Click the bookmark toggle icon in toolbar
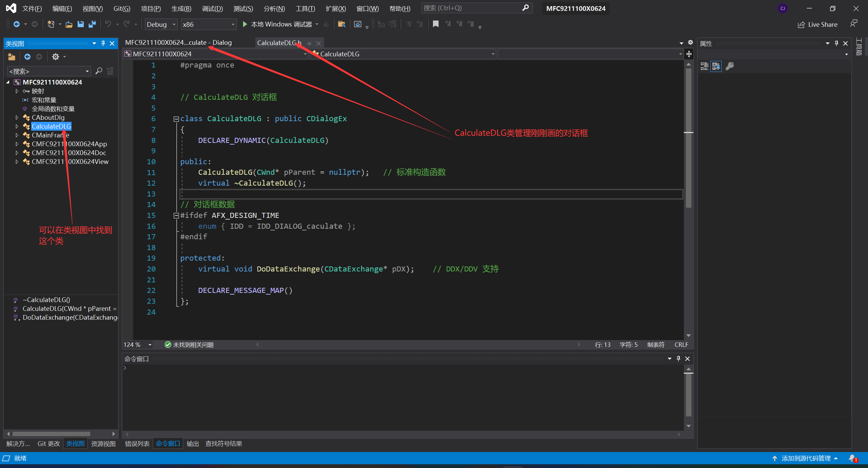Image resolution: width=868 pixels, height=468 pixels. (436, 24)
